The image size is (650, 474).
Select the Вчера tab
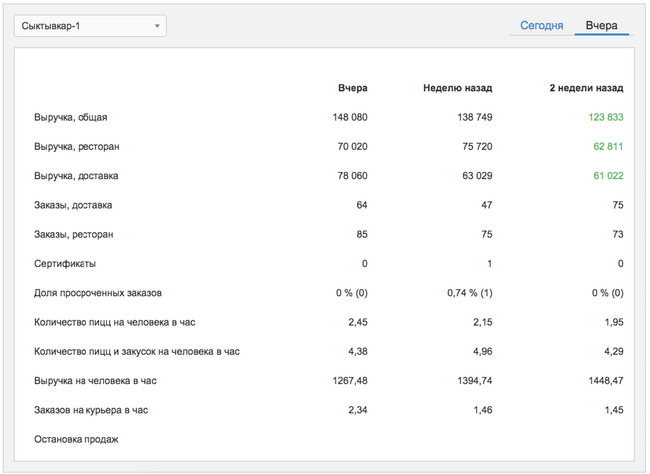tap(601, 26)
